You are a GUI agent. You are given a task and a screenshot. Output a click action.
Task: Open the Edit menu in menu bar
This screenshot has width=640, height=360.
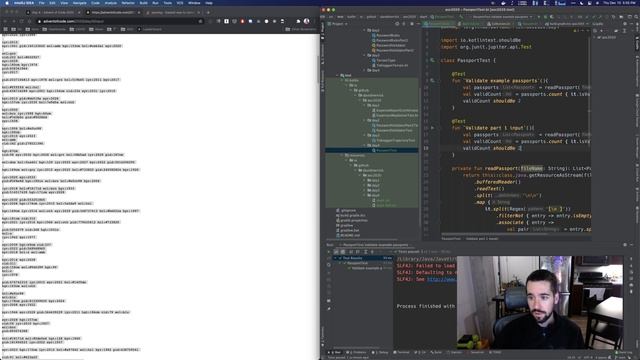click(52, 3)
